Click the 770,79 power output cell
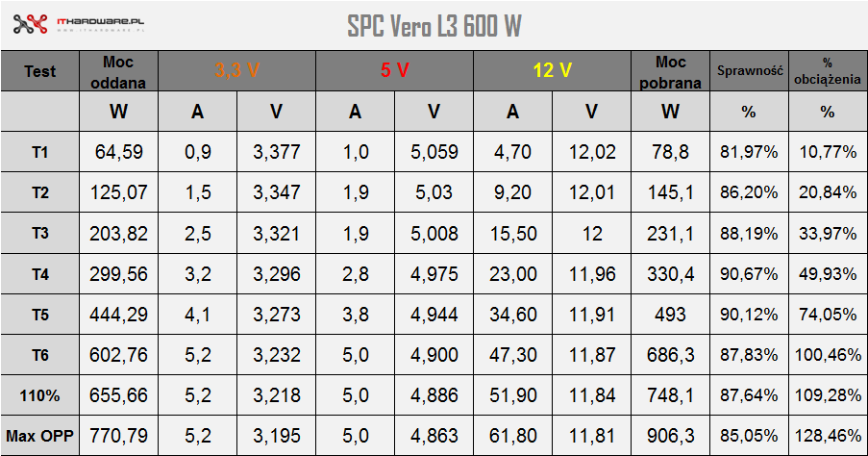The image size is (868, 456). click(118, 436)
